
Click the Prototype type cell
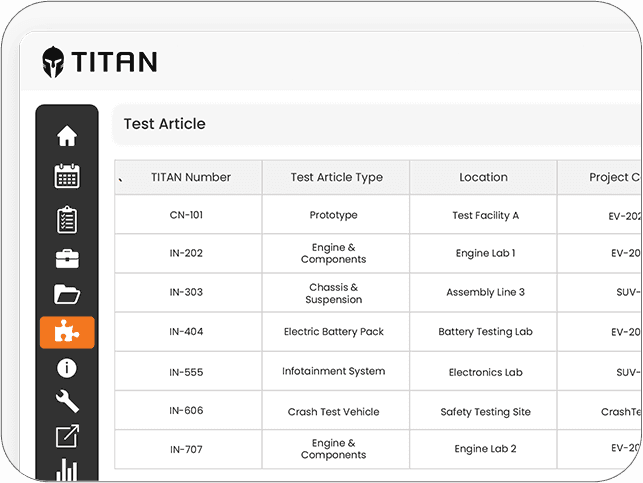pos(336,214)
